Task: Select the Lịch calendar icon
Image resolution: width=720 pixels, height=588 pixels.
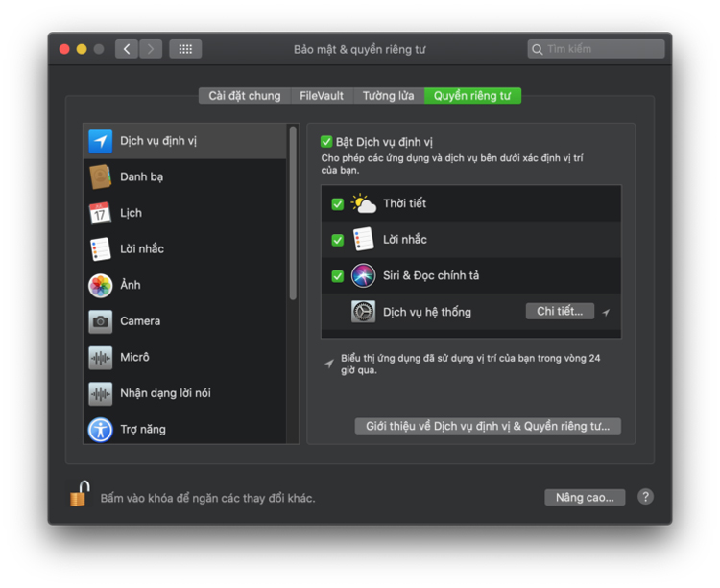Action: pos(101,213)
